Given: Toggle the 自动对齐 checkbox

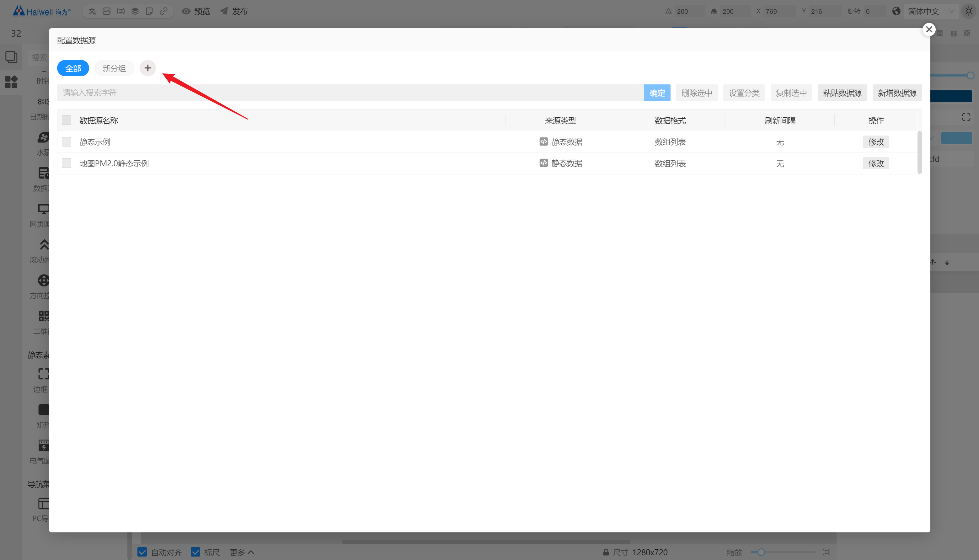Looking at the screenshot, I should coord(142,552).
